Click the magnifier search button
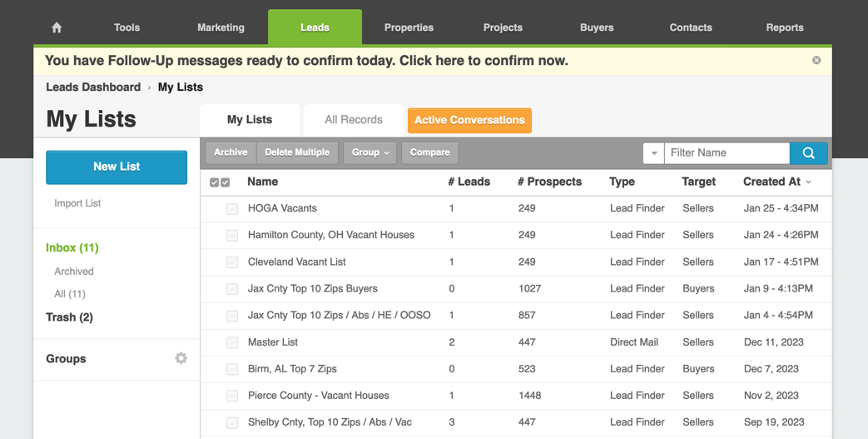868x439 pixels. [x=808, y=153]
